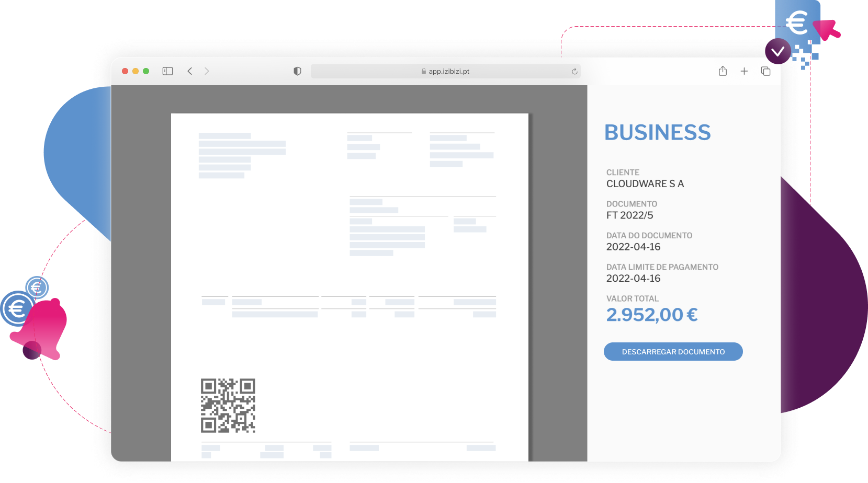Toggle the Safari sidebar icon

167,71
